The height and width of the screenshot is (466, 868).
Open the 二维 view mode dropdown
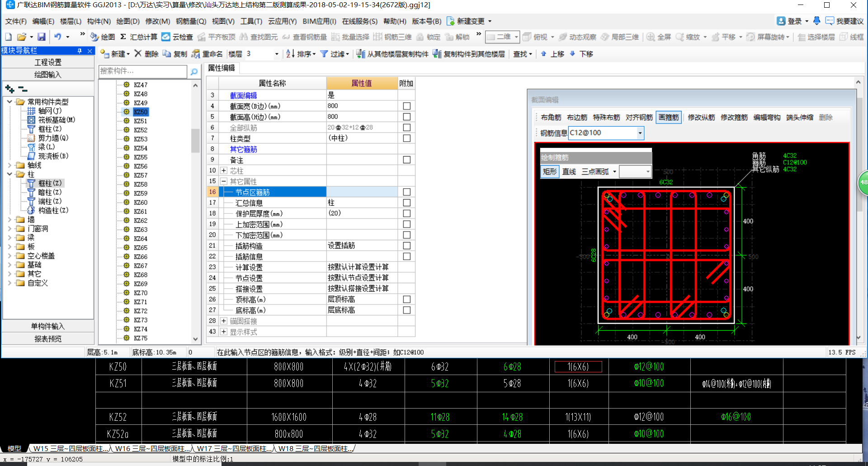point(516,37)
